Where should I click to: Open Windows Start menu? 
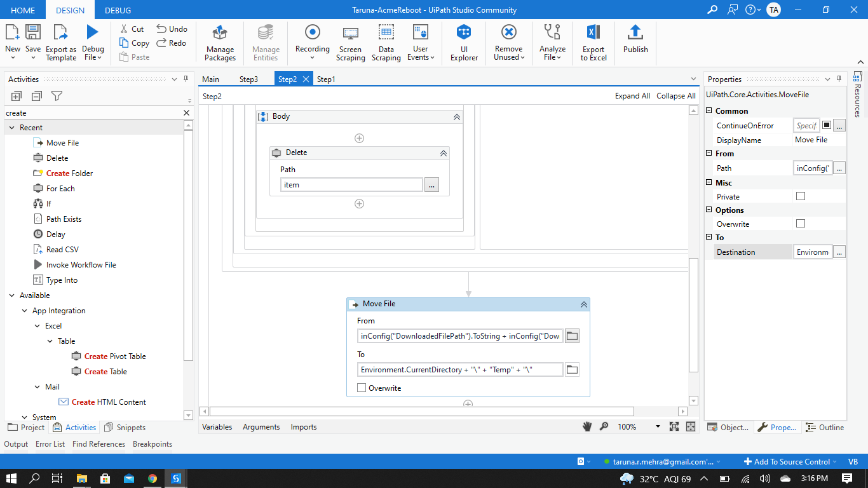point(11,478)
